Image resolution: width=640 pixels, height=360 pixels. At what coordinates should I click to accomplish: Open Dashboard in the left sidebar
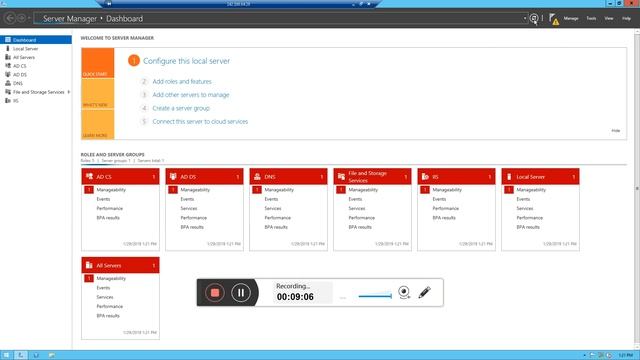point(36,40)
